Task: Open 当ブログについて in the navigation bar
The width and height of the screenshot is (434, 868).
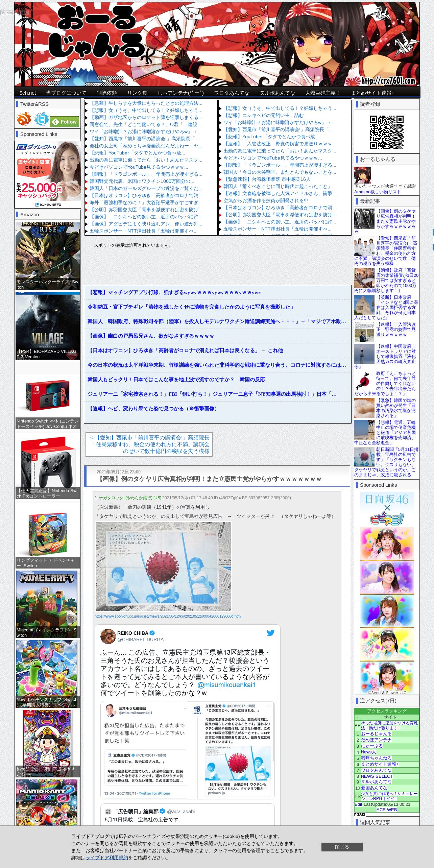Action: (x=66, y=93)
